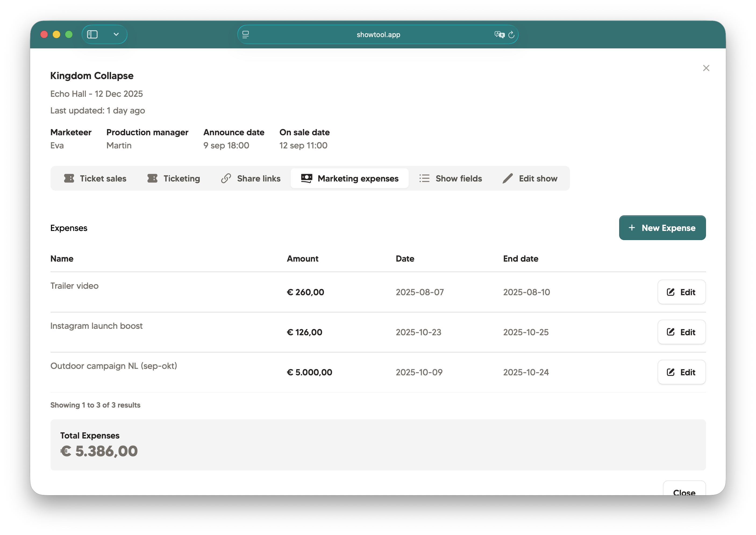Open the Share links tab

251,178
